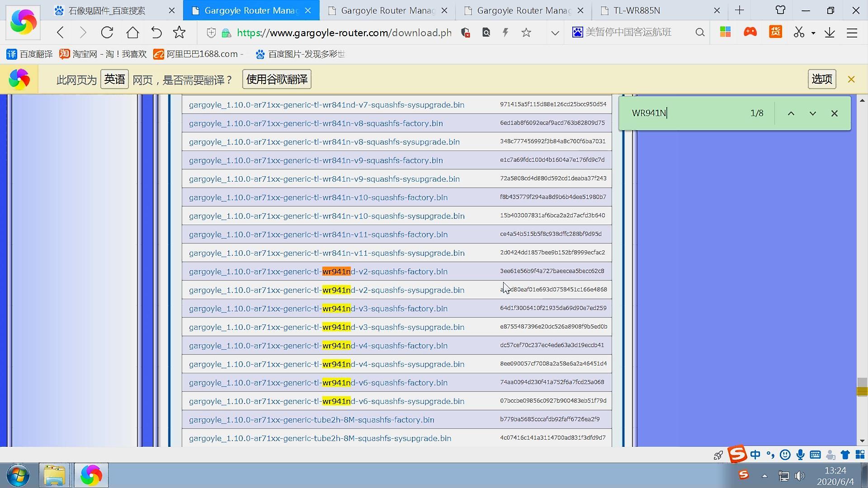This screenshot has width=868, height=488.
Task: Click the download/arrow icon in status bar
Action: pyautogui.click(x=830, y=33)
